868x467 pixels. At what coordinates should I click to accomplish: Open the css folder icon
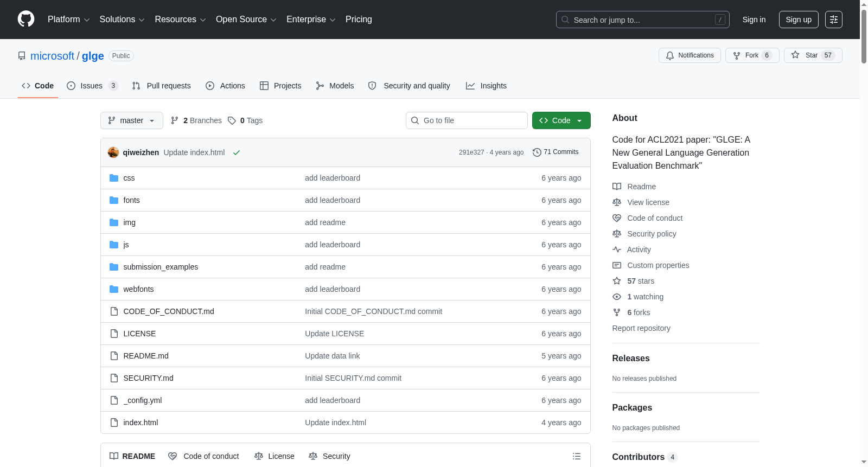[114, 178]
